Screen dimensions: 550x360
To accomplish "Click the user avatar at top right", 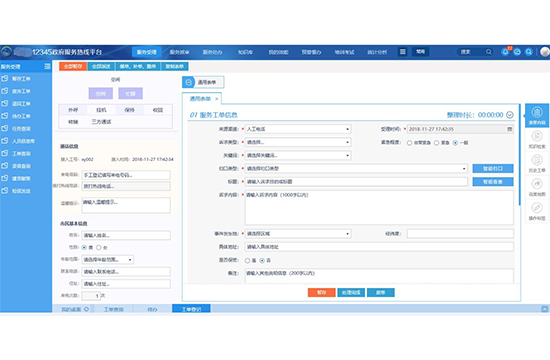I will click(x=545, y=52).
